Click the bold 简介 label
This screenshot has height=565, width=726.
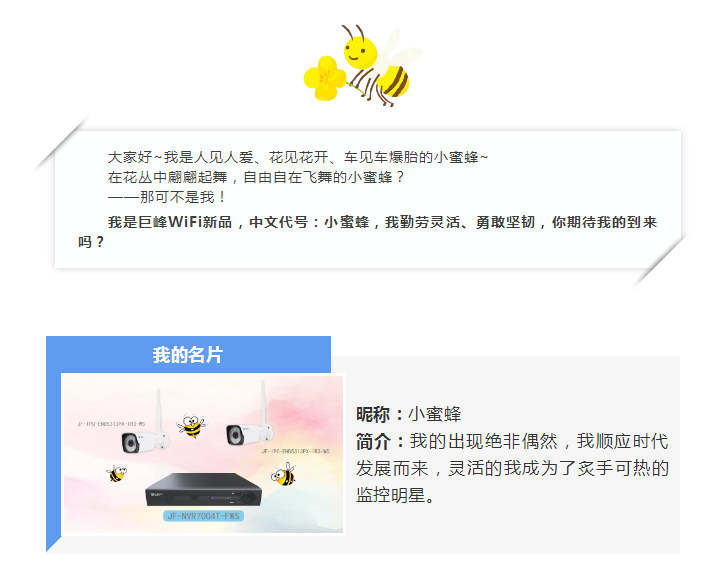[x=373, y=441]
